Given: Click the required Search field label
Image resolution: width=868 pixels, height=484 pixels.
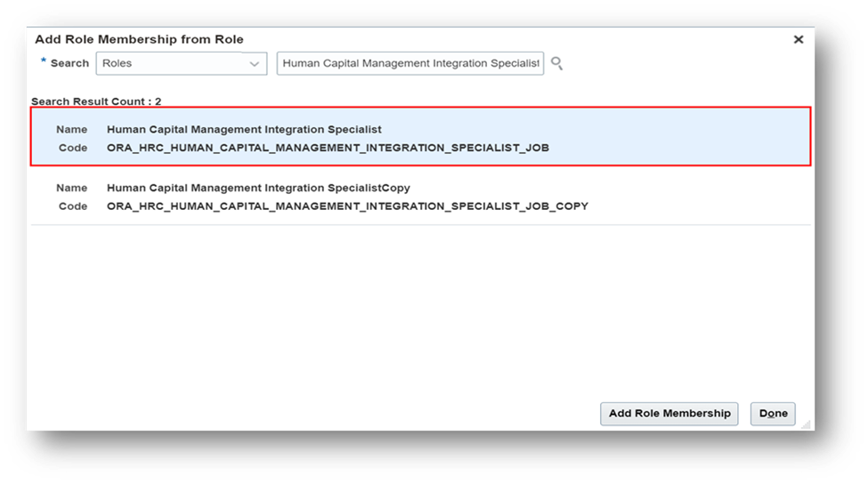Looking at the screenshot, I should pos(69,63).
